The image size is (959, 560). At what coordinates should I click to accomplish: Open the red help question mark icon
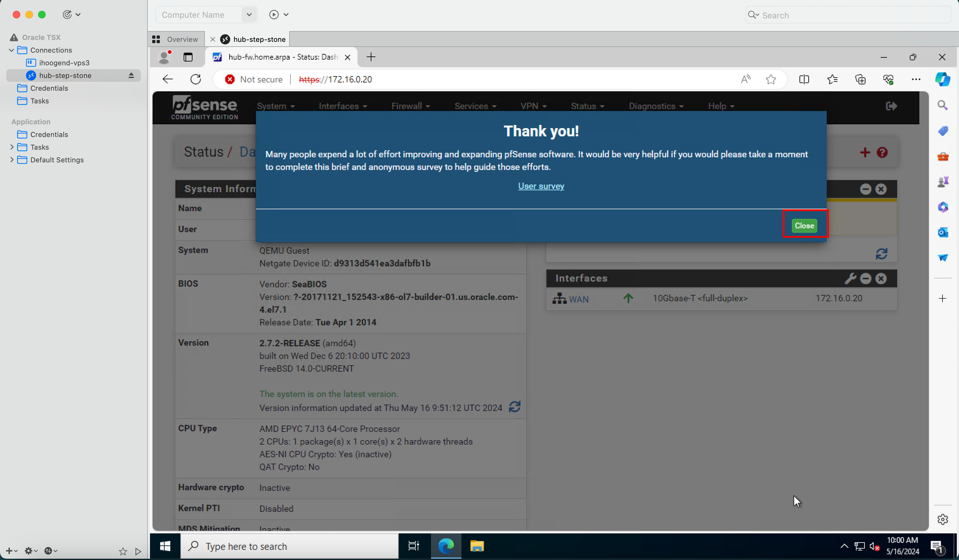click(x=882, y=153)
